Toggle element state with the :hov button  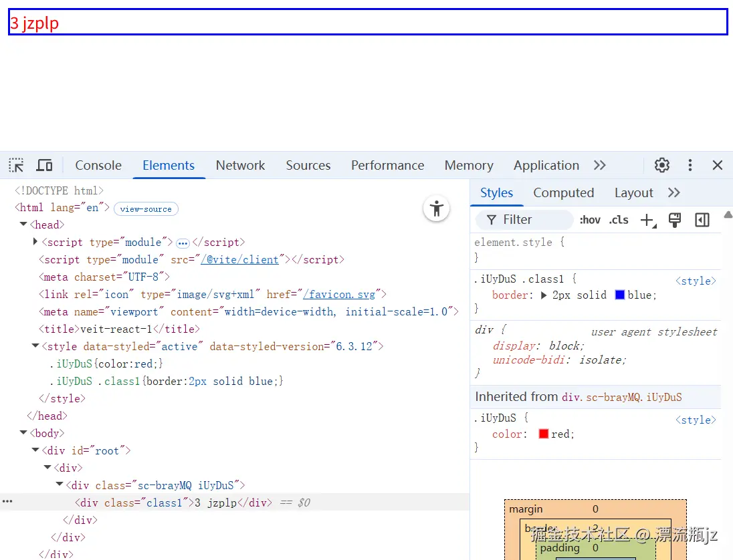pos(590,219)
